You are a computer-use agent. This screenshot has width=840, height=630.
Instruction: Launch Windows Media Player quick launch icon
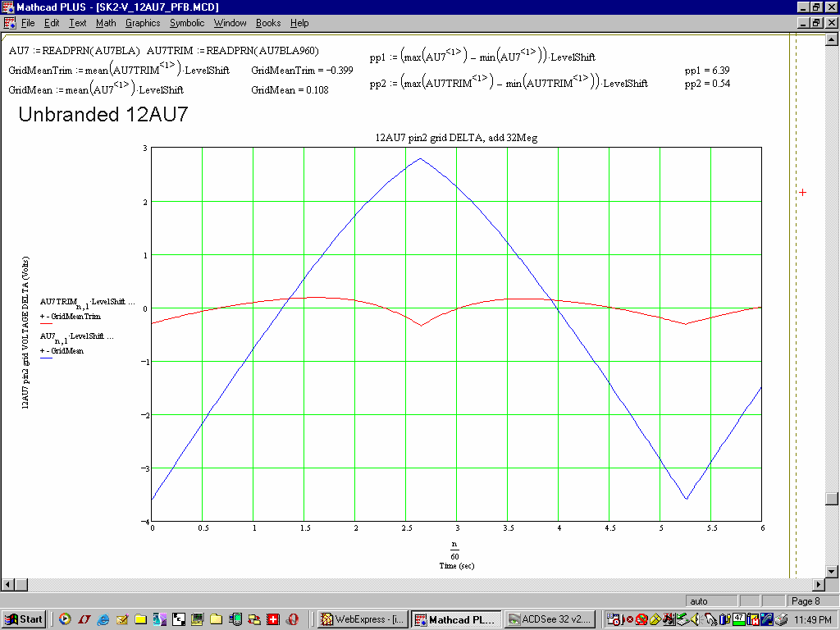coord(65,619)
